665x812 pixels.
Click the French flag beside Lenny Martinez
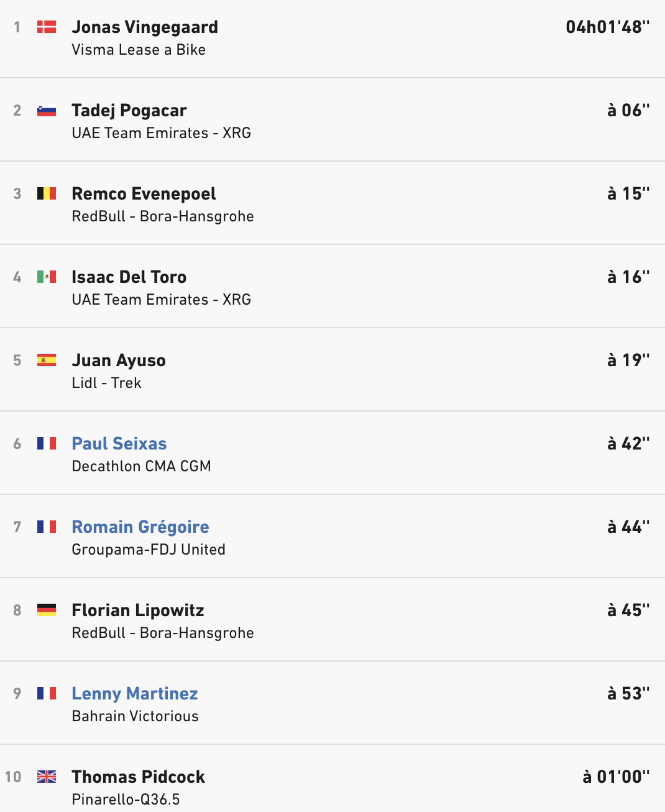point(47,693)
